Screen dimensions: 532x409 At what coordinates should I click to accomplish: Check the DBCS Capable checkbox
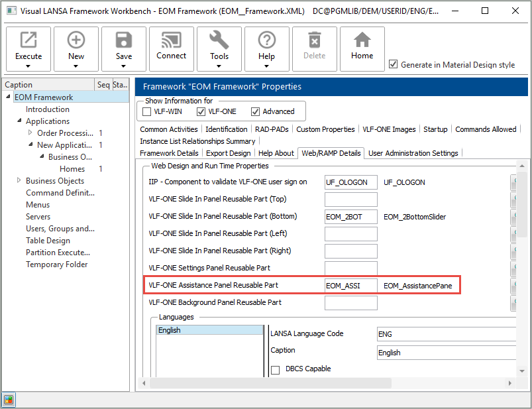click(x=275, y=370)
